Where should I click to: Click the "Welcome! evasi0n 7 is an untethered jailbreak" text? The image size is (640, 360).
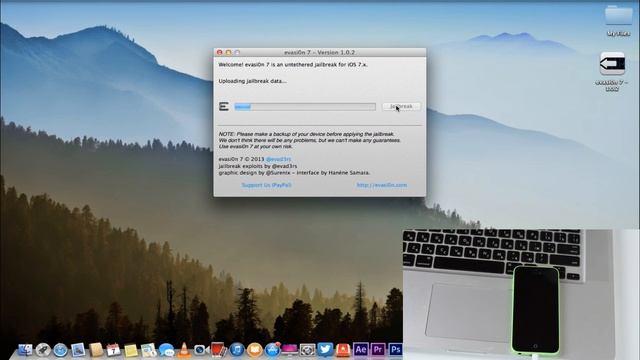pos(293,64)
